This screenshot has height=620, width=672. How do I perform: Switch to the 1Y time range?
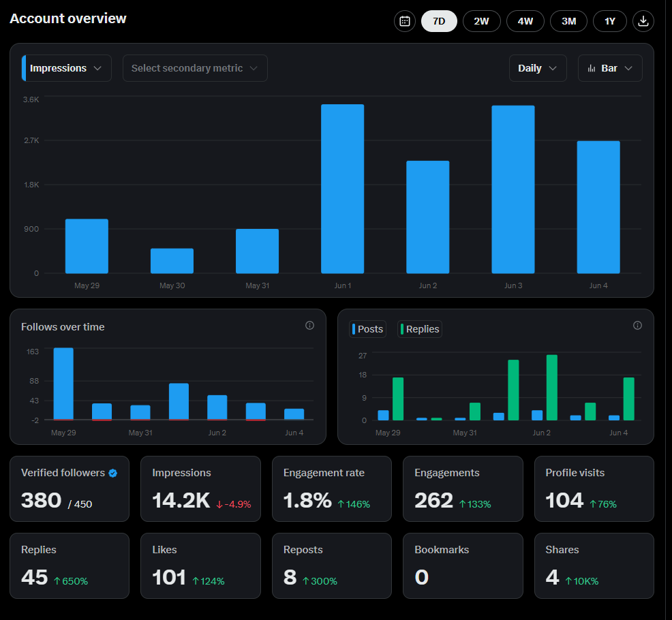point(609,21)
